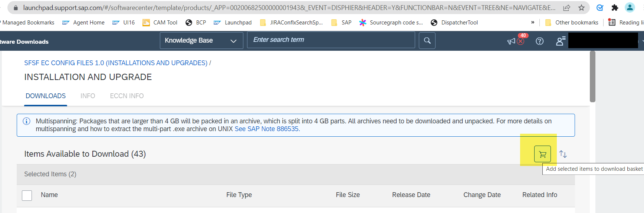The width and height of the screenshot is (644, 213).
Task: Expand the Knowledge Base dropdown
Action: point(201,40)
